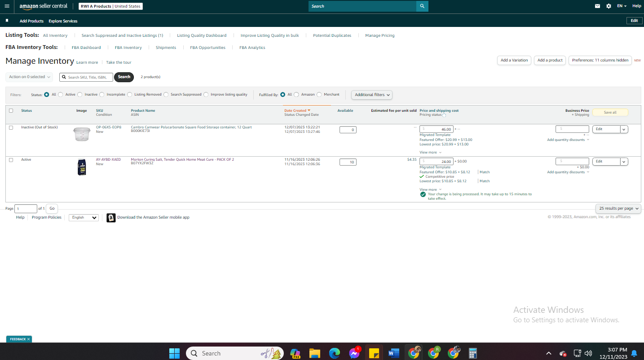This screenshot has width=644, height=360.
Task: Click the Learn more link
Action: click(87, 62)
